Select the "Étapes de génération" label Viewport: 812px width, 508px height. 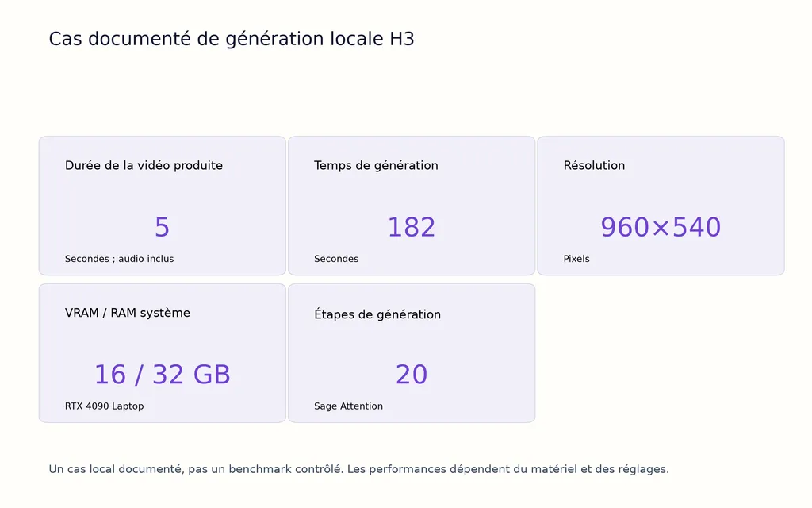(377, 314)
